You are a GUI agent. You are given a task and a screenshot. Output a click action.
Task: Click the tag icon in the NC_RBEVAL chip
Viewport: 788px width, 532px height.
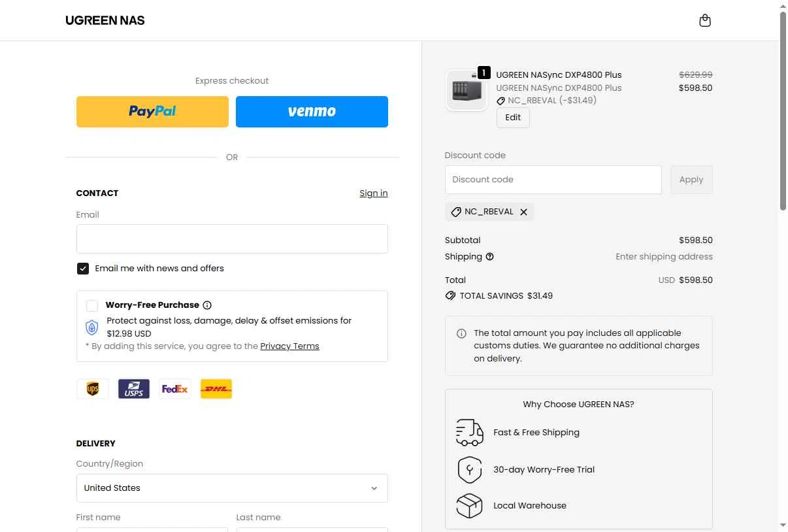pos(456,212)
